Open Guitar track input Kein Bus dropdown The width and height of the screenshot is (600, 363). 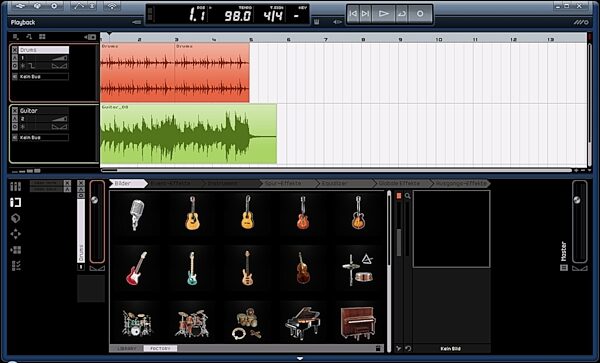click(x=44, y=137)
